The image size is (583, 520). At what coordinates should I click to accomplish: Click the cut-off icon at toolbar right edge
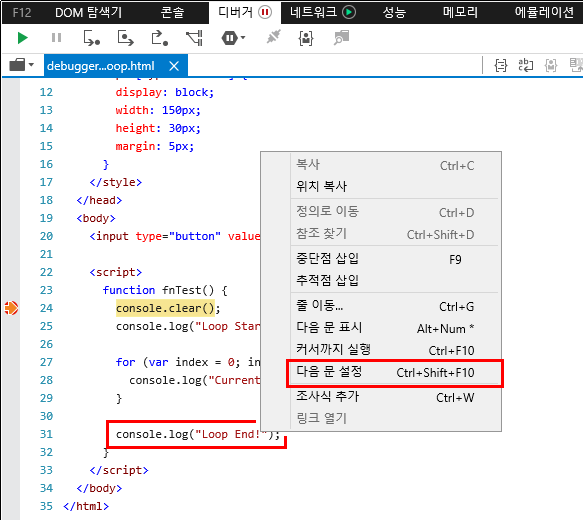576,65
